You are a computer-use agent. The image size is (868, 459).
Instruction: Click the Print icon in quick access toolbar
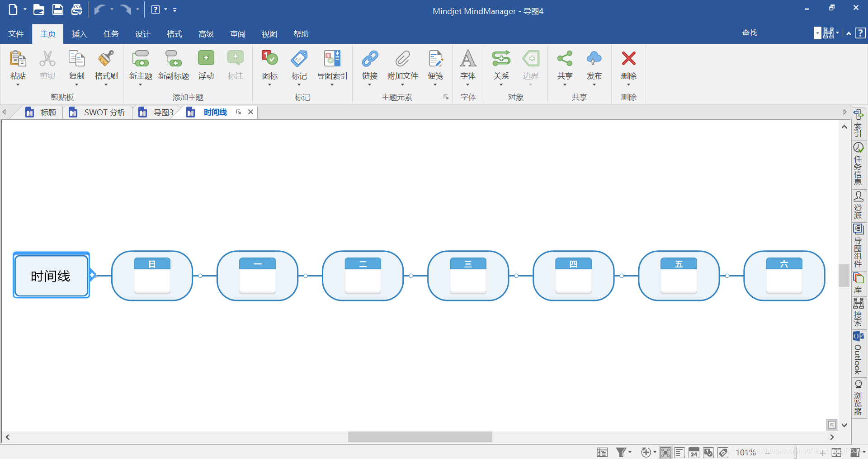pyautogui.click(x=77, y=9)
